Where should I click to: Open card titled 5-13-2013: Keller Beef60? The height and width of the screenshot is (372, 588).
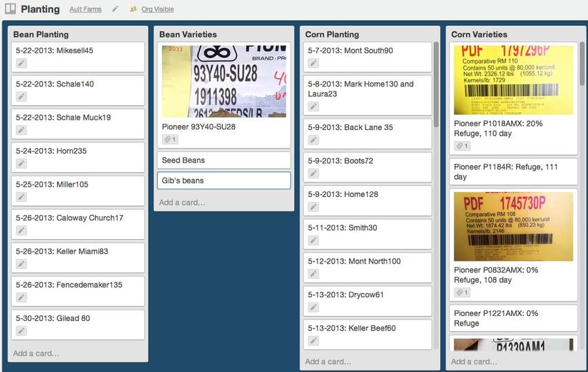click(x=367, y=335)
